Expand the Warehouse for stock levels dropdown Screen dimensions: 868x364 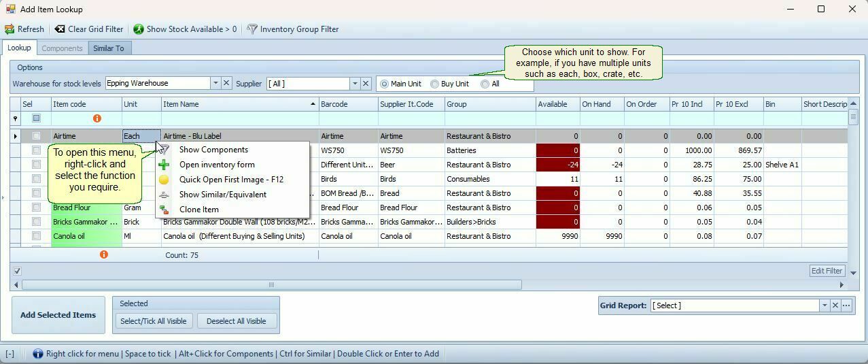(215, 83)
